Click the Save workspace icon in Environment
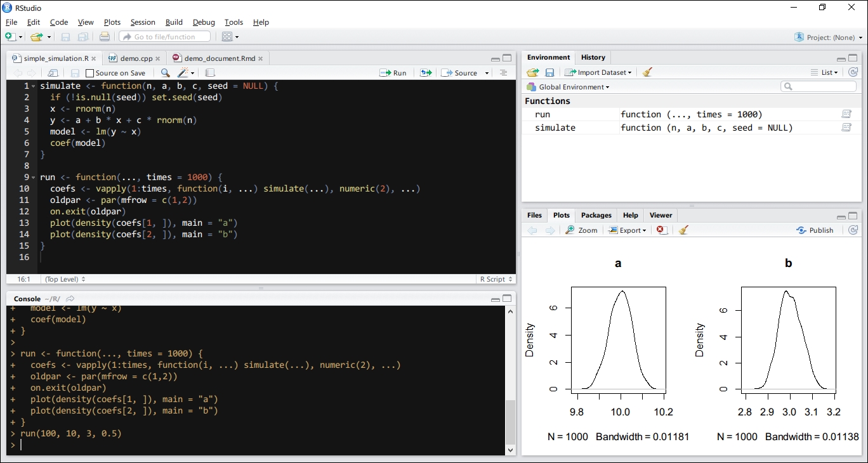 (x=550, y=72)
